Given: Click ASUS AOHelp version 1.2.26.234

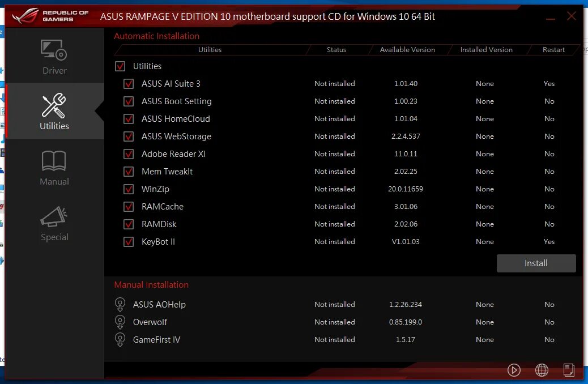Looking at the screenshot, I should (x=406, y=305).
